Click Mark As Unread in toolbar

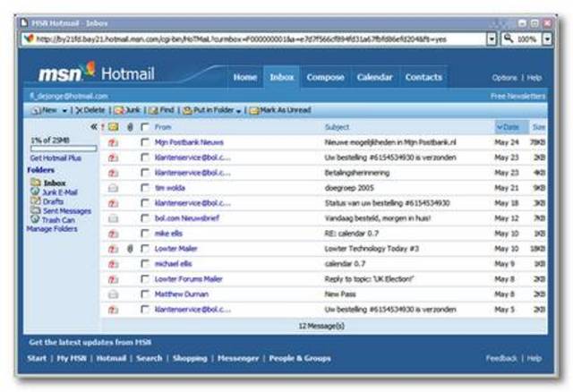[280, 110]
